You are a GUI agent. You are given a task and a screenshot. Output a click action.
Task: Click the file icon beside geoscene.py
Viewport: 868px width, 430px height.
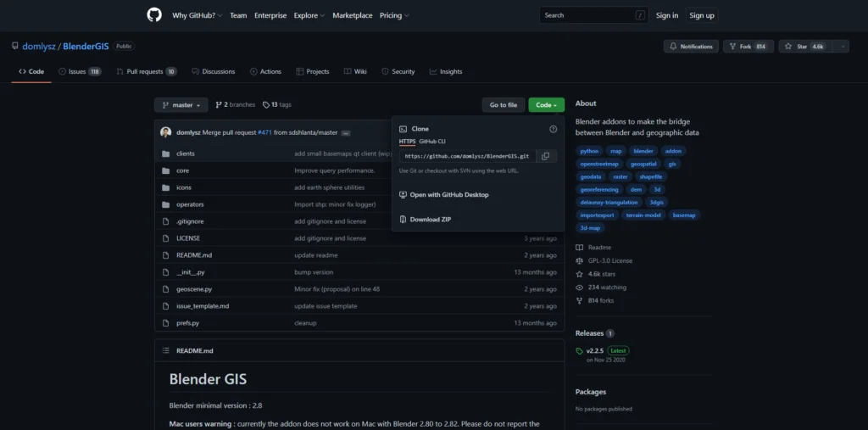click(x=165, y=289)
